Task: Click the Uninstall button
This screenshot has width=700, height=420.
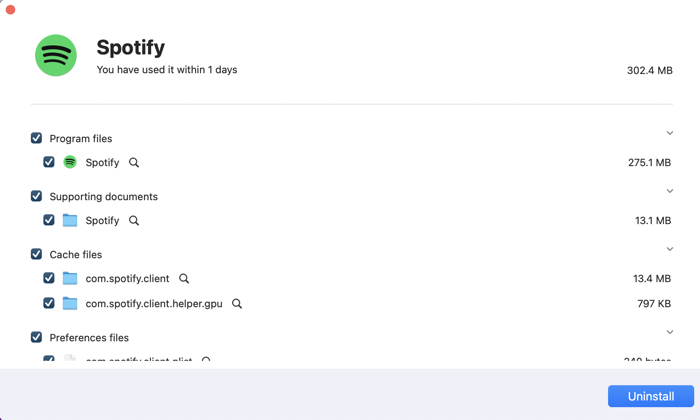Action: click(650, 396)
